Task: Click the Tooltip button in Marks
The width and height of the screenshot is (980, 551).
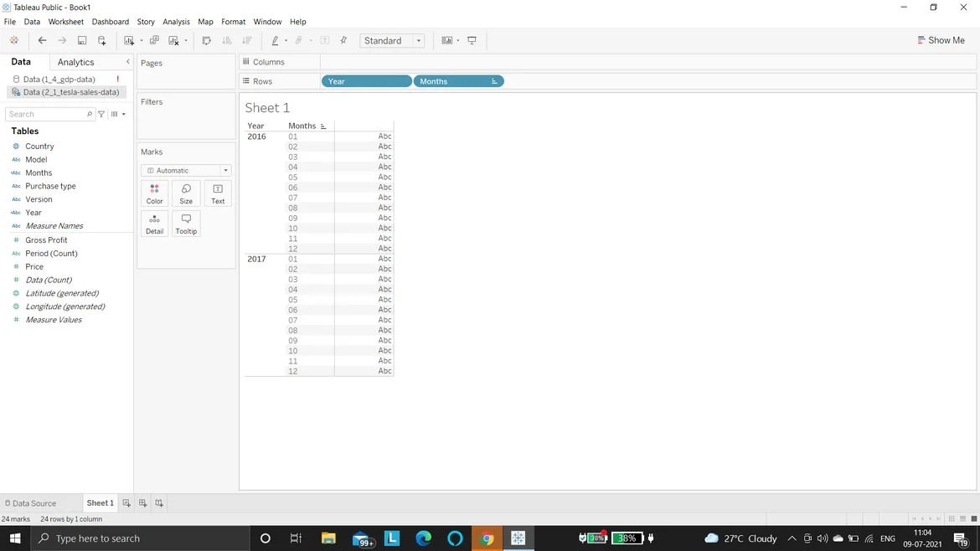Action: pyautogui.click(x=186, y=224)
